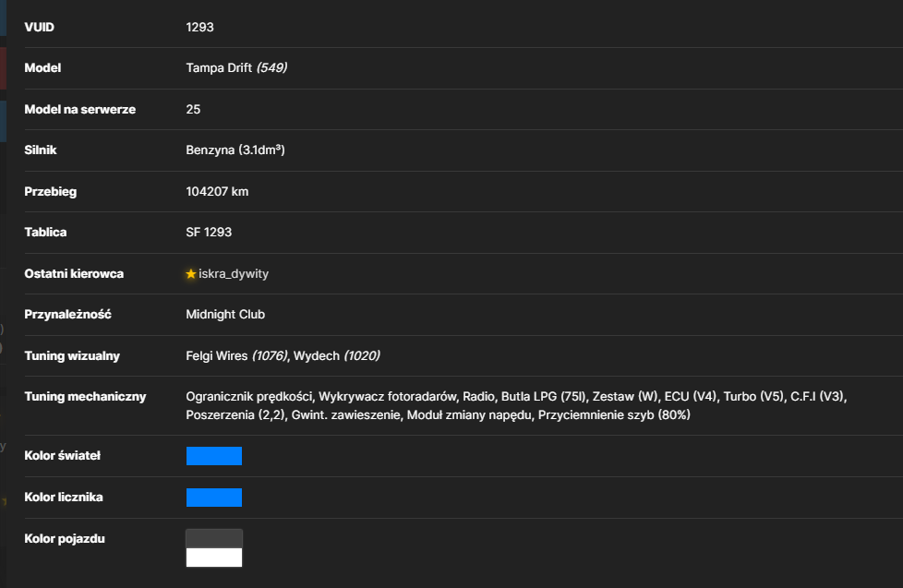The height and width of the screenshot is (588, 903).
Task: Select the mileage 104207 km
Action: click(x=217, y=191)
